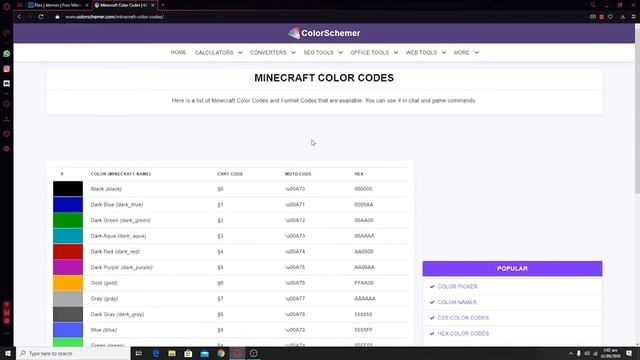Open the Hex Color Codes link
Screen dimensions: 640x360
[x=463, y=333]
